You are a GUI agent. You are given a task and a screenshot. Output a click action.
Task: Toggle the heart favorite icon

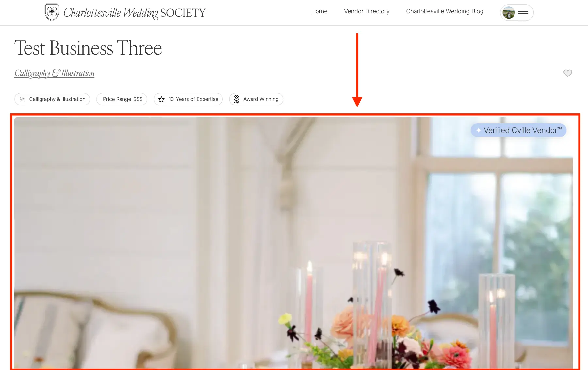(x=568, y=73)
